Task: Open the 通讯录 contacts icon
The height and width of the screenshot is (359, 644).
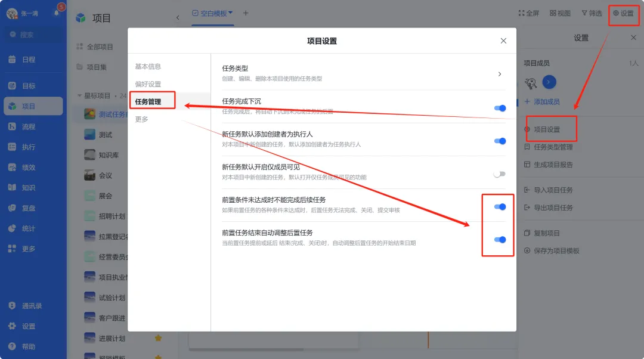Action: (12, 305)
